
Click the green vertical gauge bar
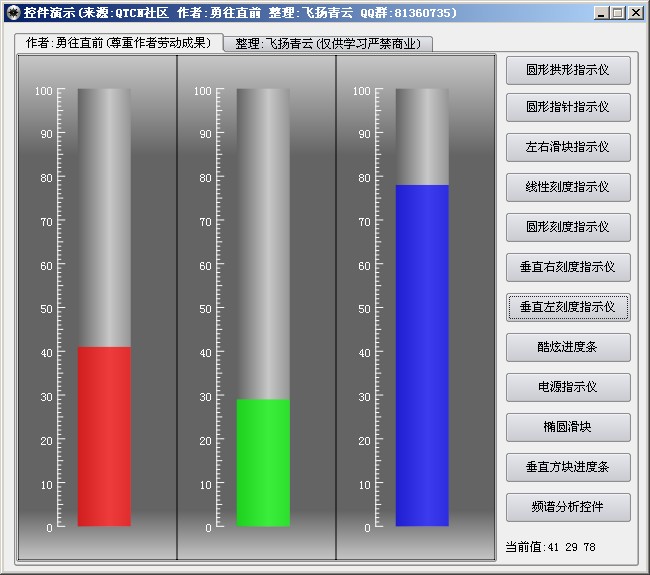coord(263,463)
